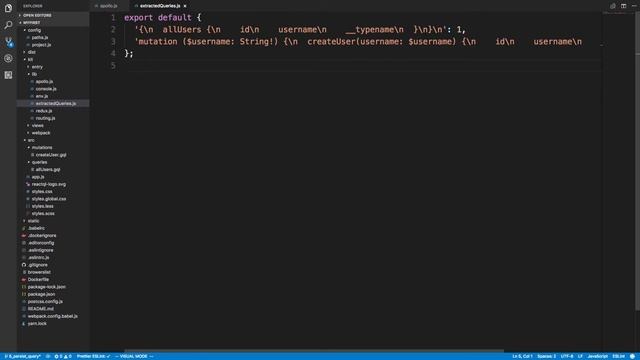Screen dimensions: 640x360
Task: Expand the static folder
Action: 33,221
